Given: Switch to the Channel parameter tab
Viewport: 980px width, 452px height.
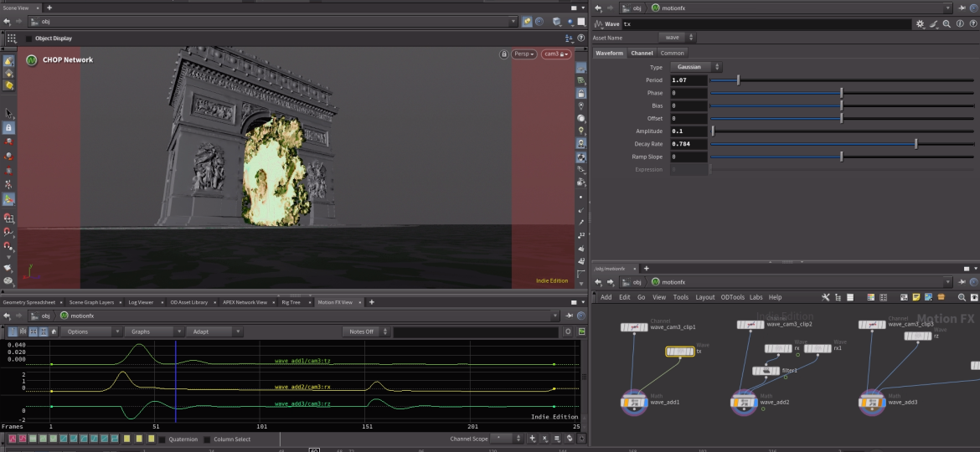Looking at the screenshot, I should click(642, 53).
